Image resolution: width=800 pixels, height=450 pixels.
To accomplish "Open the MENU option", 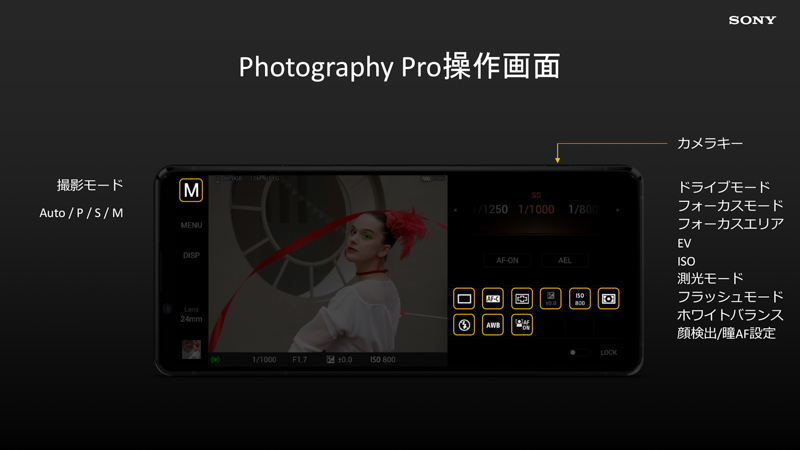I will click(191, 225).
